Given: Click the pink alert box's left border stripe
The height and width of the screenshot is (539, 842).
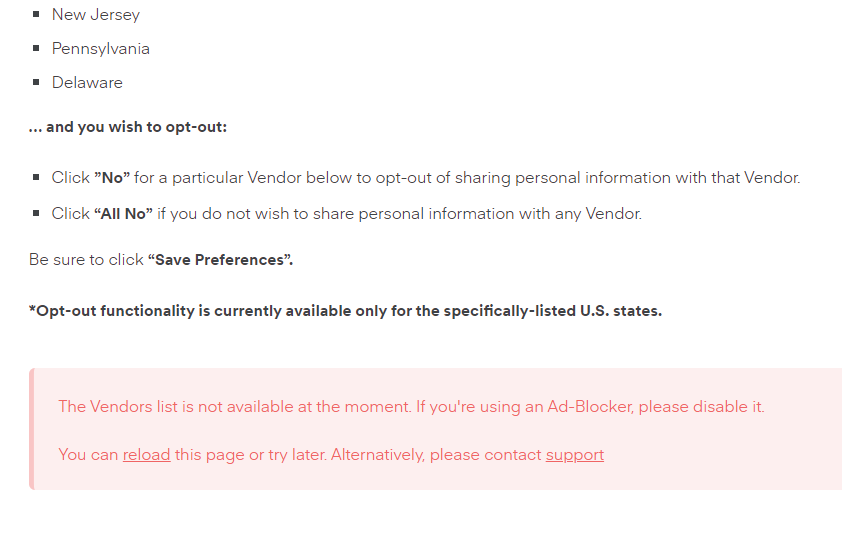Looking at the screenshot, I should coord(32,429).
